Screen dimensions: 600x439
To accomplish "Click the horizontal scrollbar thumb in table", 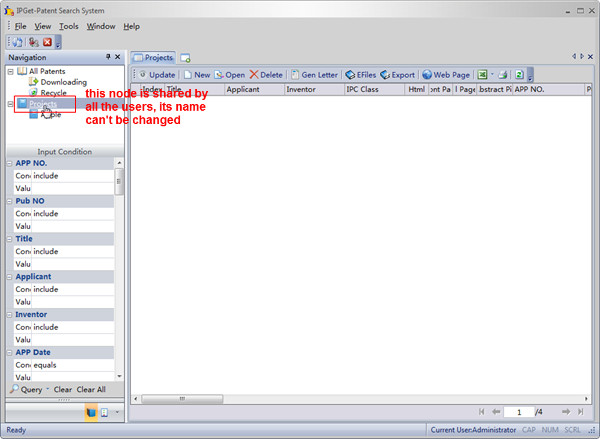I will point(182,399).
